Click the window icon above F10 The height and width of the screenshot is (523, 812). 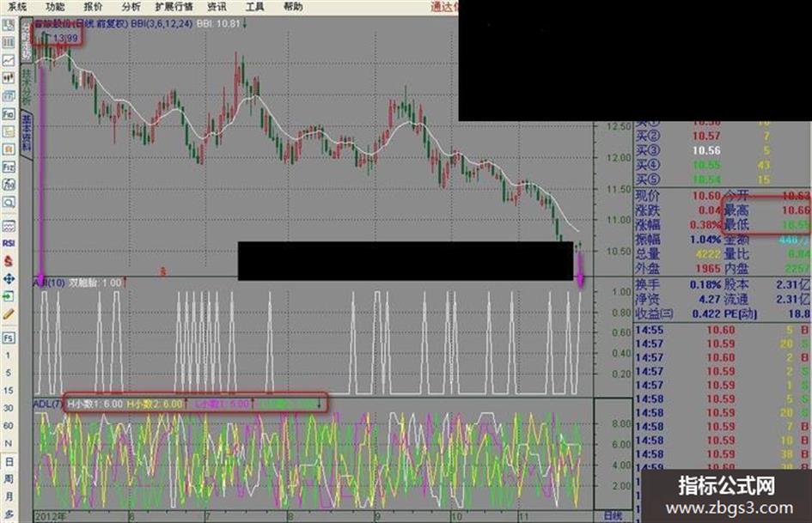9,95
